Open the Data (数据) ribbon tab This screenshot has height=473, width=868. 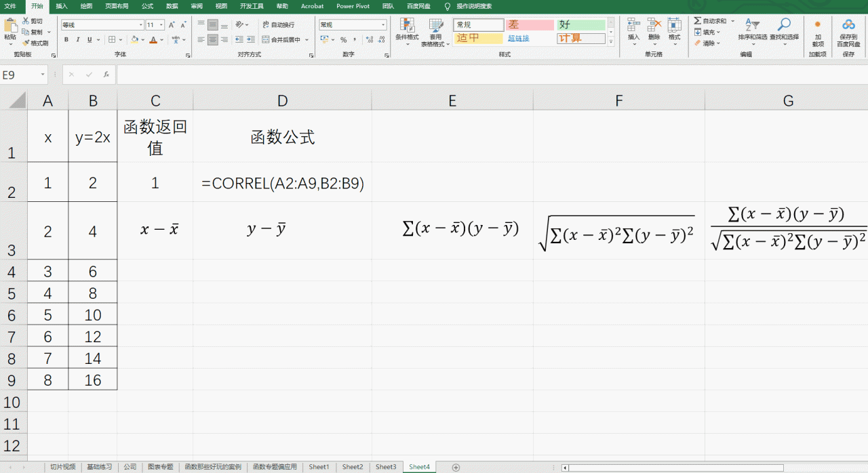[x=172, y=6]
